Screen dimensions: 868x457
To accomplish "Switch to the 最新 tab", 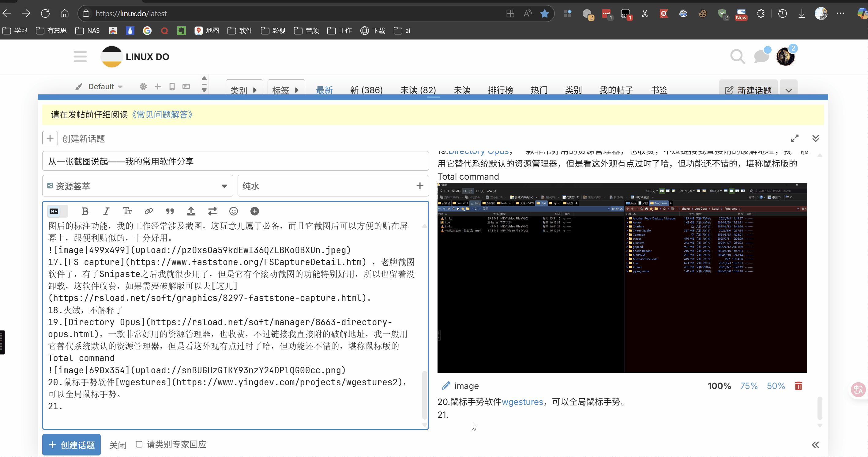I will (324, 90).
